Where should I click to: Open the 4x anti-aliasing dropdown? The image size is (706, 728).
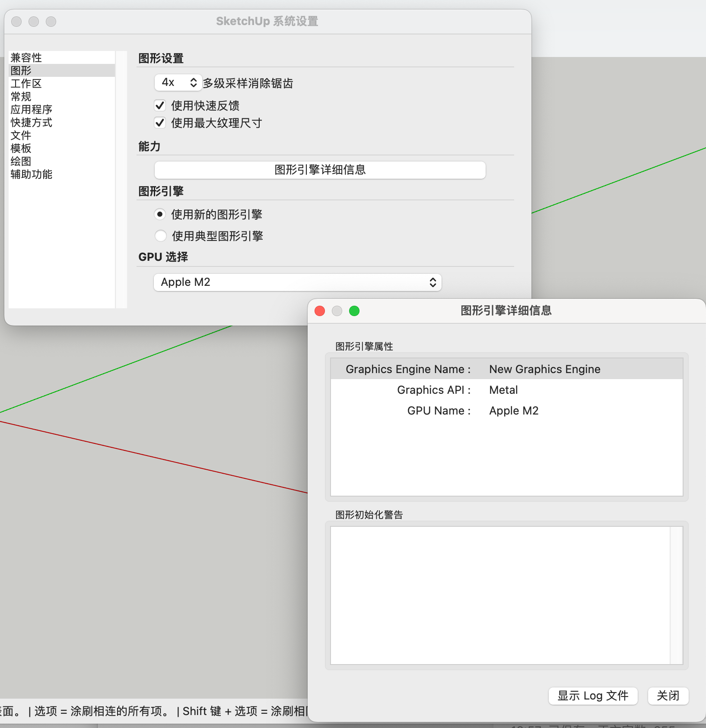click(x=178, y=82)
